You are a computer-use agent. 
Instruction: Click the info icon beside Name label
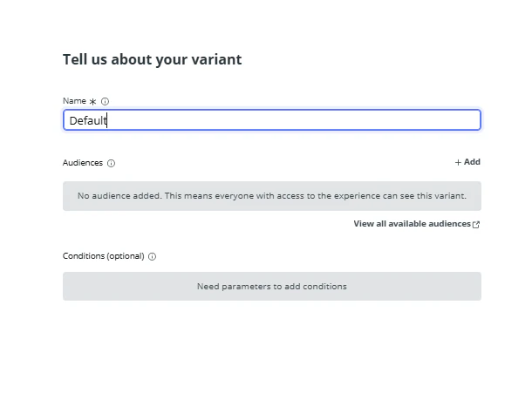click(x=106, y=101)
